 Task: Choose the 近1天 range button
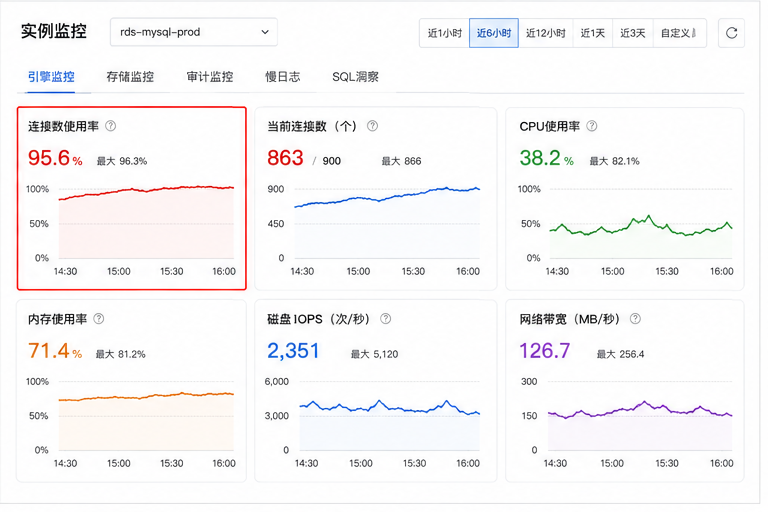coord(593,33)
